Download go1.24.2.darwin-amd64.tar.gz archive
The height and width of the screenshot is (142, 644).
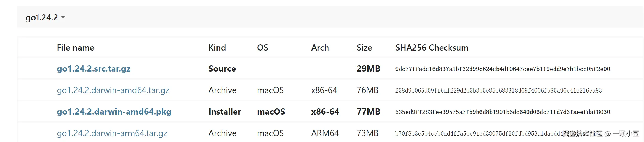pyautogui.click(x=113, y=90)
